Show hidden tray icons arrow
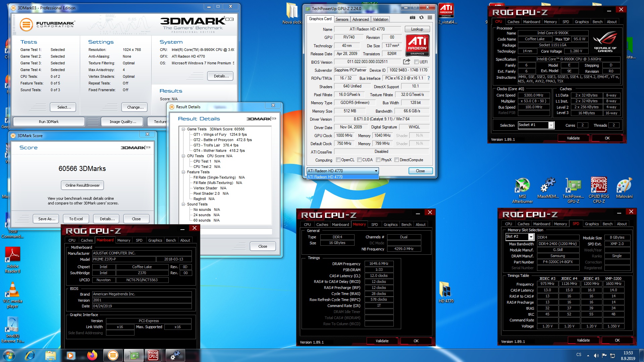The width and height of the screenshot is (644, 362). (x=588, y=356)
